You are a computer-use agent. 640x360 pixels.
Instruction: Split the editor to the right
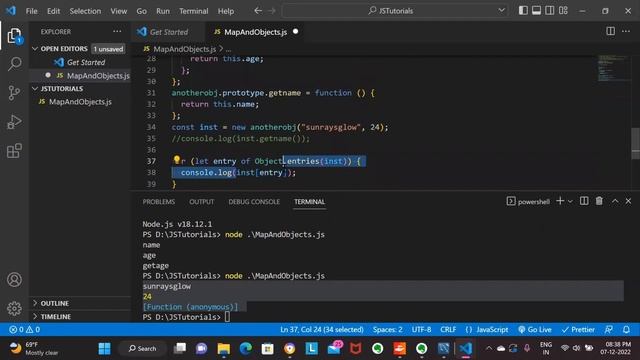click(x=610, y=31)
